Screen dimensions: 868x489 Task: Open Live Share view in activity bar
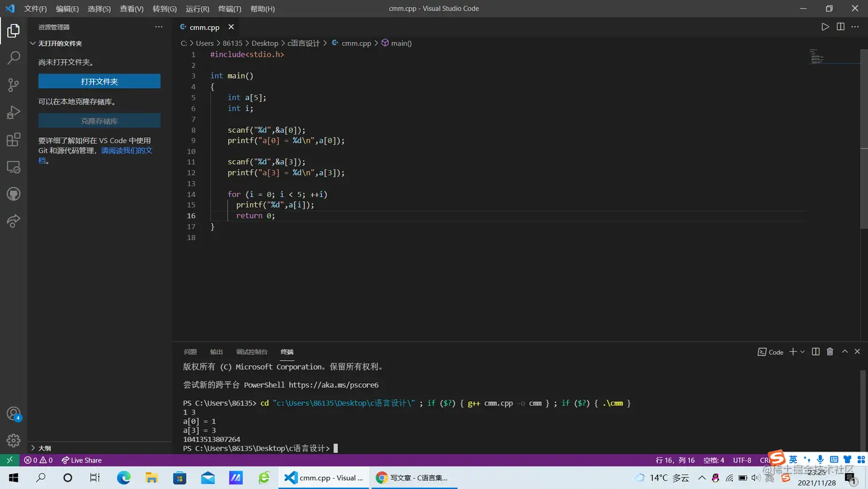(x=13, y=221)
